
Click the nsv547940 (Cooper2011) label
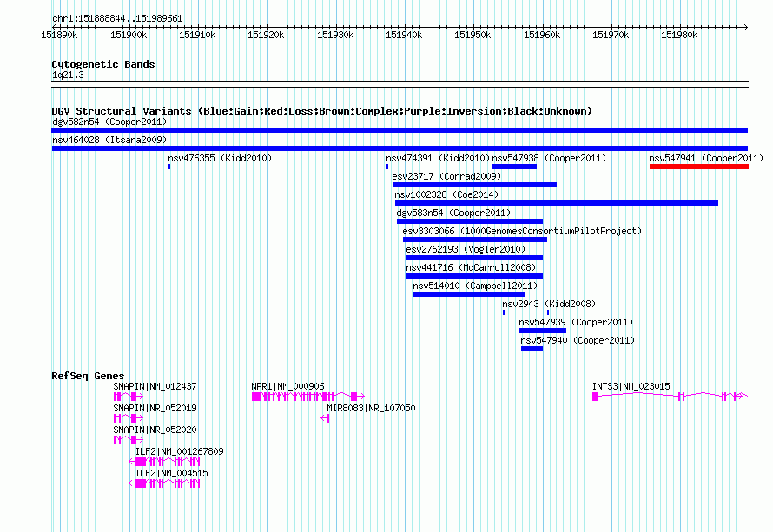578,340
